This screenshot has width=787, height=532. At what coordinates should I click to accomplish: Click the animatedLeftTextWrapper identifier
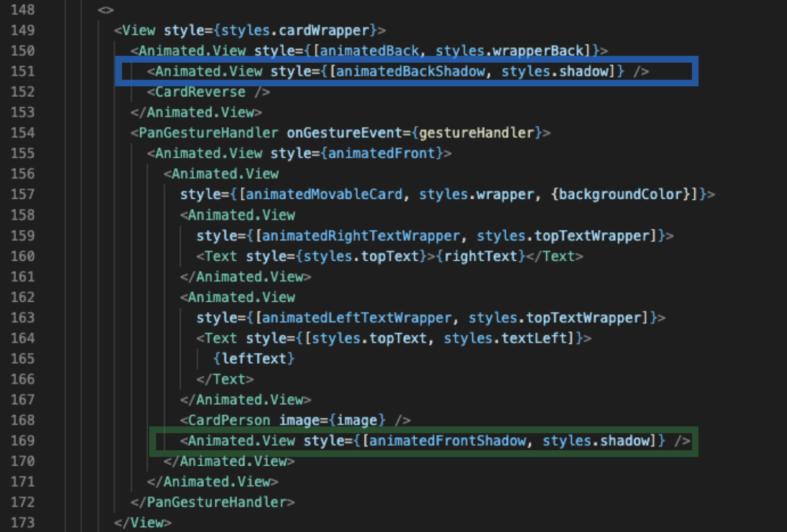click(x=357, y=318)
